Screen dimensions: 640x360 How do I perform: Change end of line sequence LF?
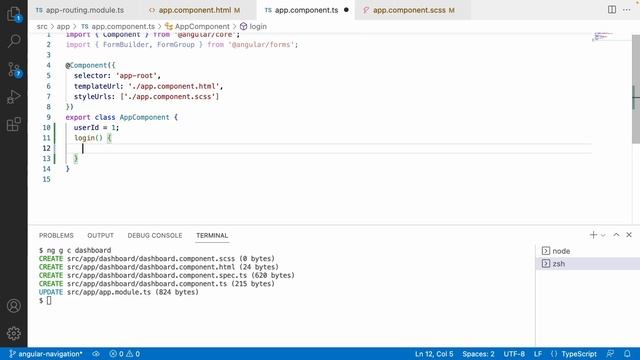538,354
